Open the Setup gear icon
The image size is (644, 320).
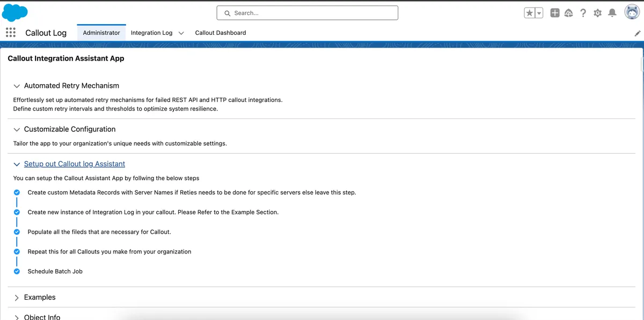coord(597,13)
